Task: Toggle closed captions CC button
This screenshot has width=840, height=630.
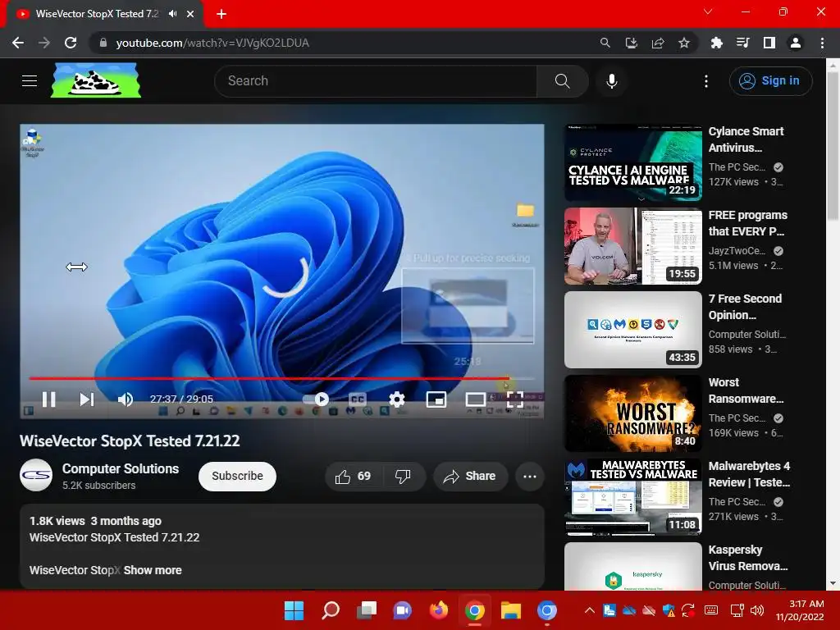Action: pos(358,399)
